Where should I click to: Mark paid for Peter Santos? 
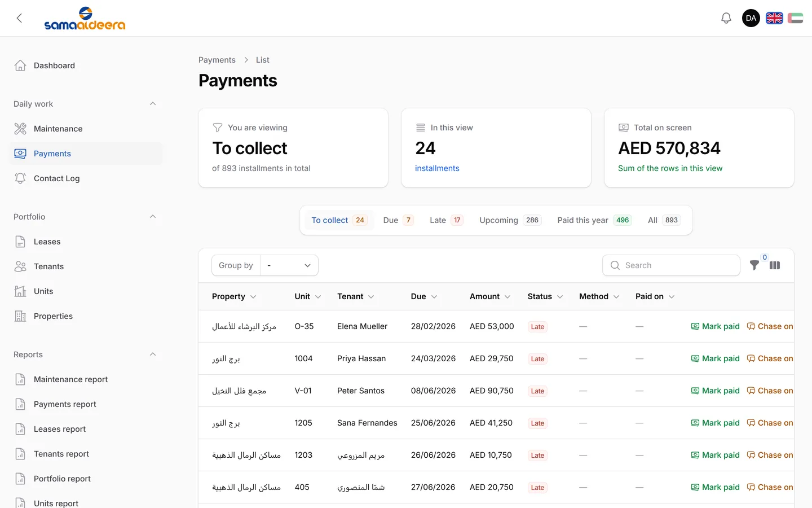click(x=715, y=391)
